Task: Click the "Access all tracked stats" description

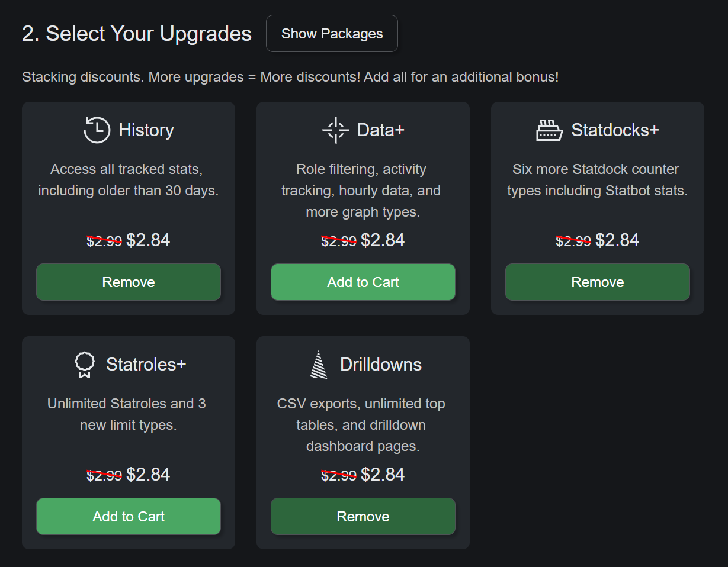Action: [x=129, y=181]
